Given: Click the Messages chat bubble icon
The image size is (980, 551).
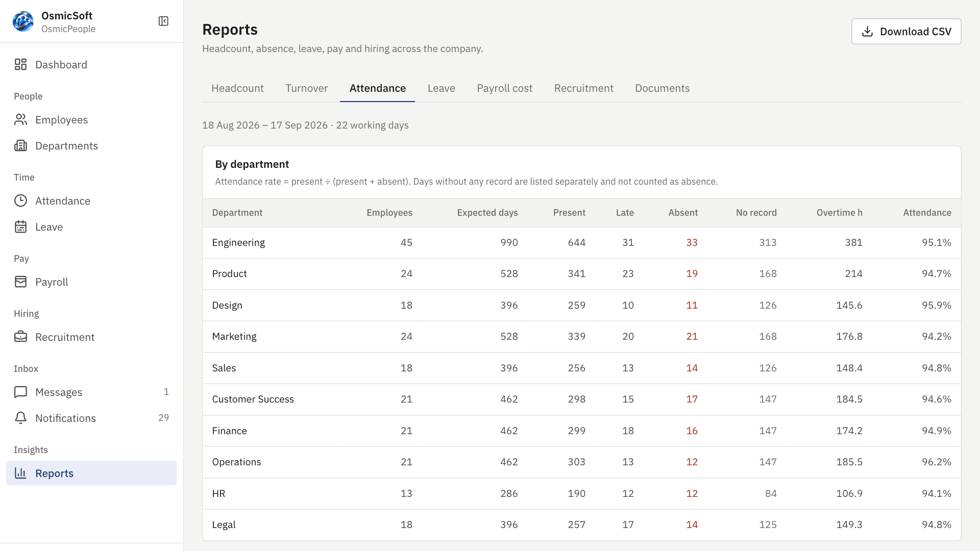Looking at the screenshot, I should tap(20, 392).
